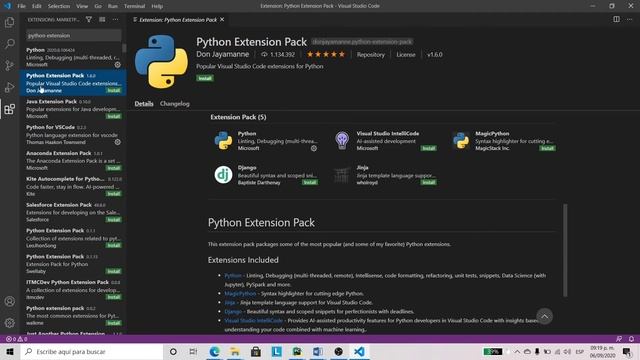
Task: Install Jinja extension
Action: 429,182
